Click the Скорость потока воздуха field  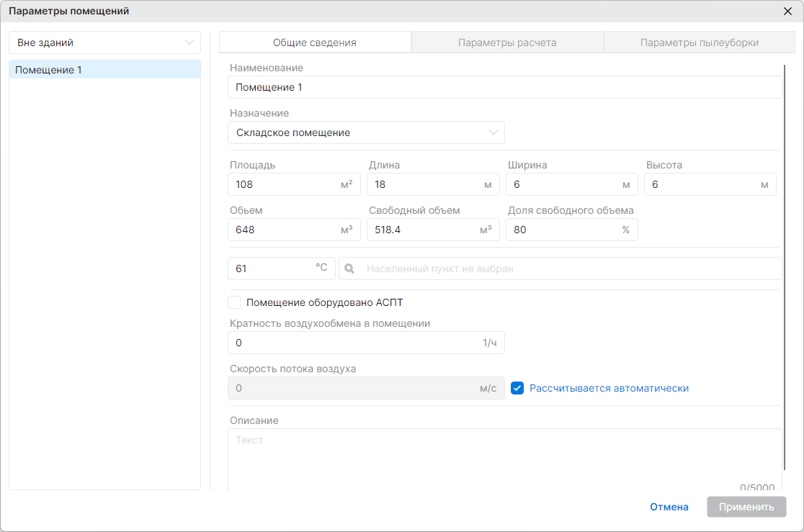click(x=366, y=388)
